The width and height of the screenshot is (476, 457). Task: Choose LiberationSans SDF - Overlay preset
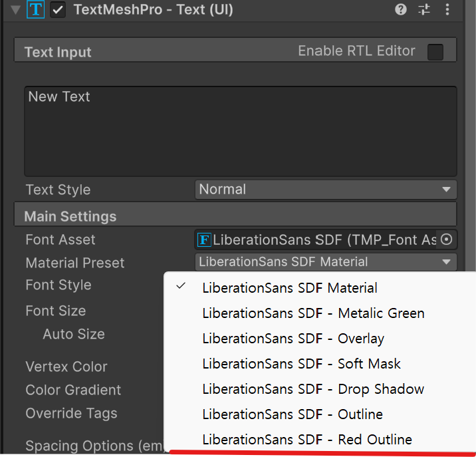pos(319,339)
